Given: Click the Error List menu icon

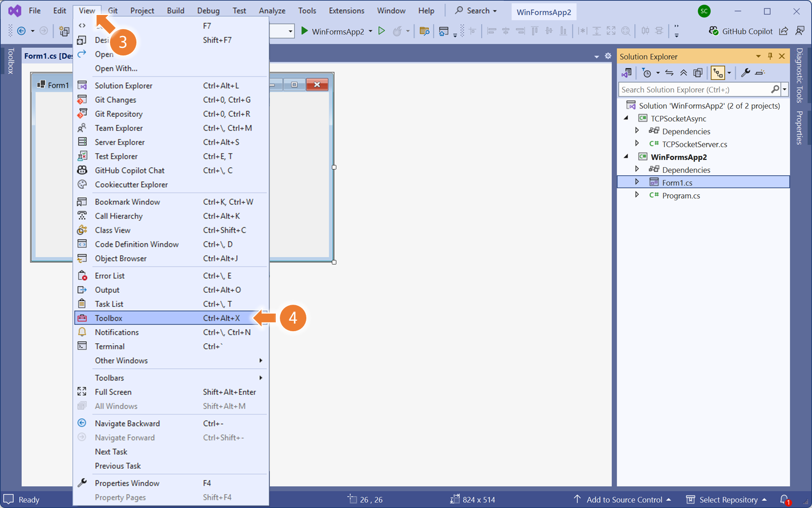Looking at the screenshot, I should point(82,276).
